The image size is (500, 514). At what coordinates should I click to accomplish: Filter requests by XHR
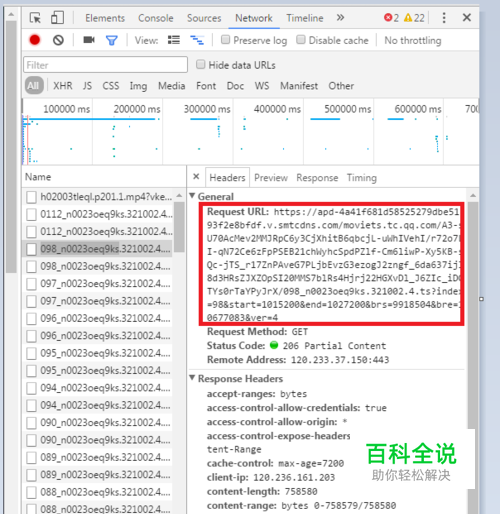point(63,86)
